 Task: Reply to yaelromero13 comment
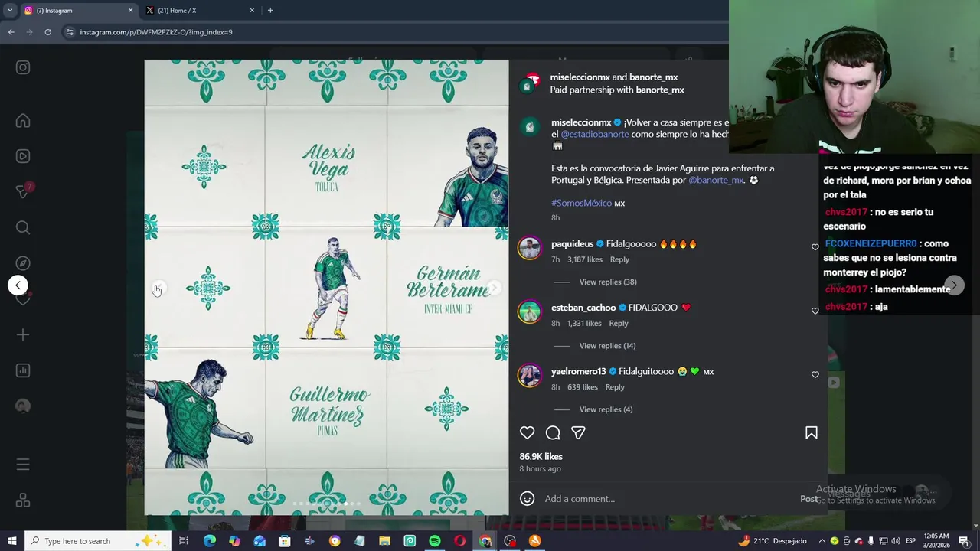(615, 387)
